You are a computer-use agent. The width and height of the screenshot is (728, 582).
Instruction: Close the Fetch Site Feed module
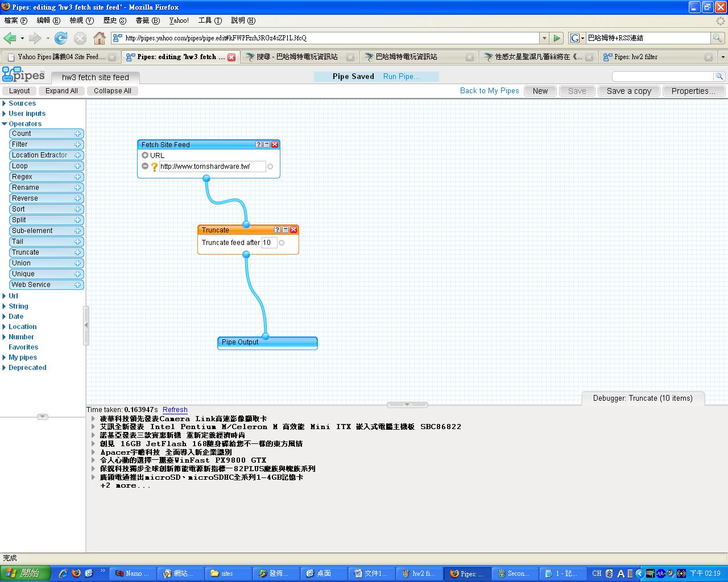275,144
